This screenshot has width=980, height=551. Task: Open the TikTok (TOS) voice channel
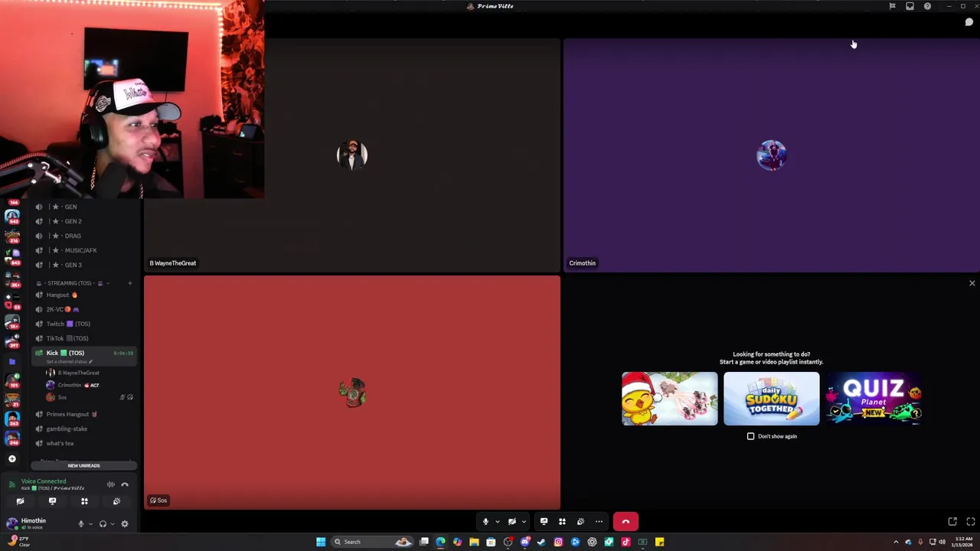[84, 338]
